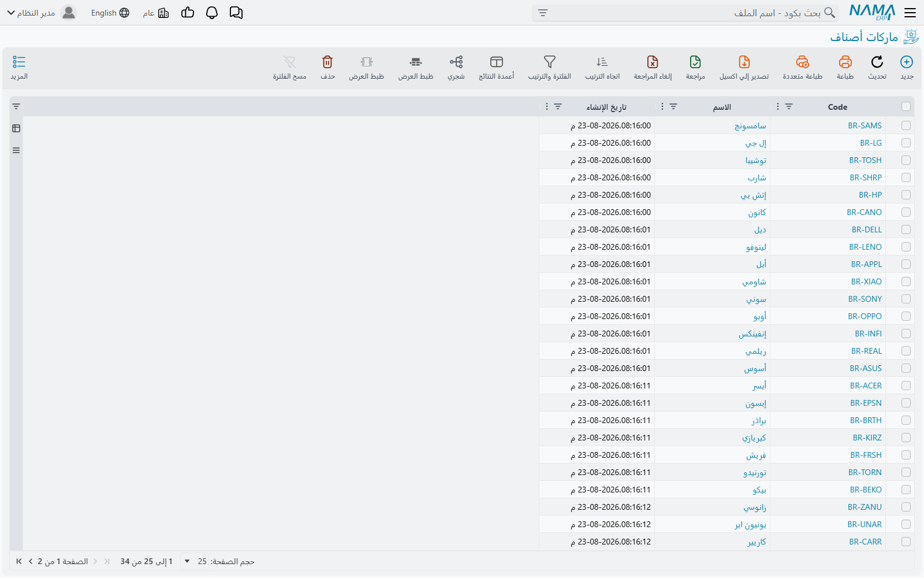Open الفلترة والترتيب filter and sort
The width and height of the screenshot is (924, 578).
pos(549,68)
